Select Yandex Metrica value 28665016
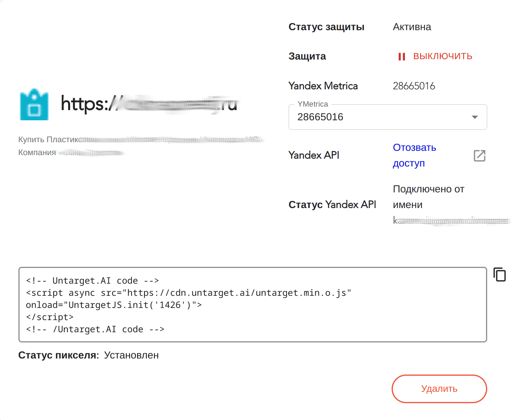 414,86
